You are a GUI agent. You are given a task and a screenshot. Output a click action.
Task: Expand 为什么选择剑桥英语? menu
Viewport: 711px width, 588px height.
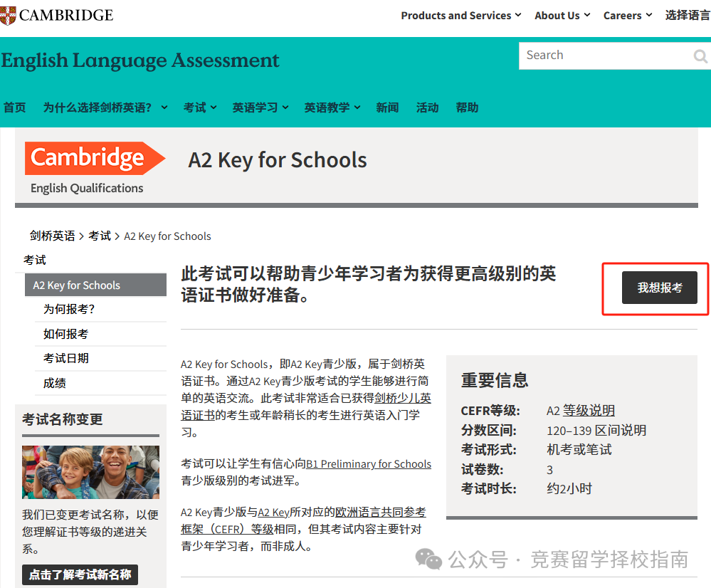pyautogui.click(x=105, y=107)
